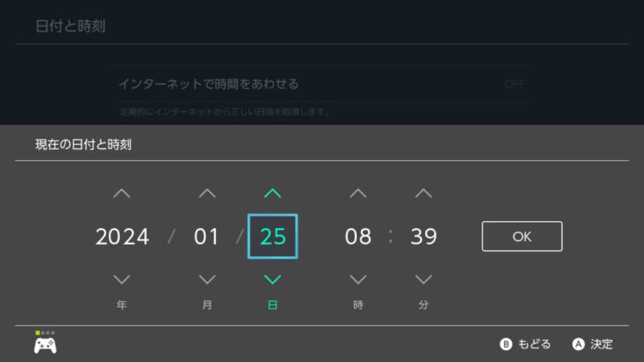The image size is (644, 362).
Task: Click up chevron above month 01
Action: [x=207, y=193]
